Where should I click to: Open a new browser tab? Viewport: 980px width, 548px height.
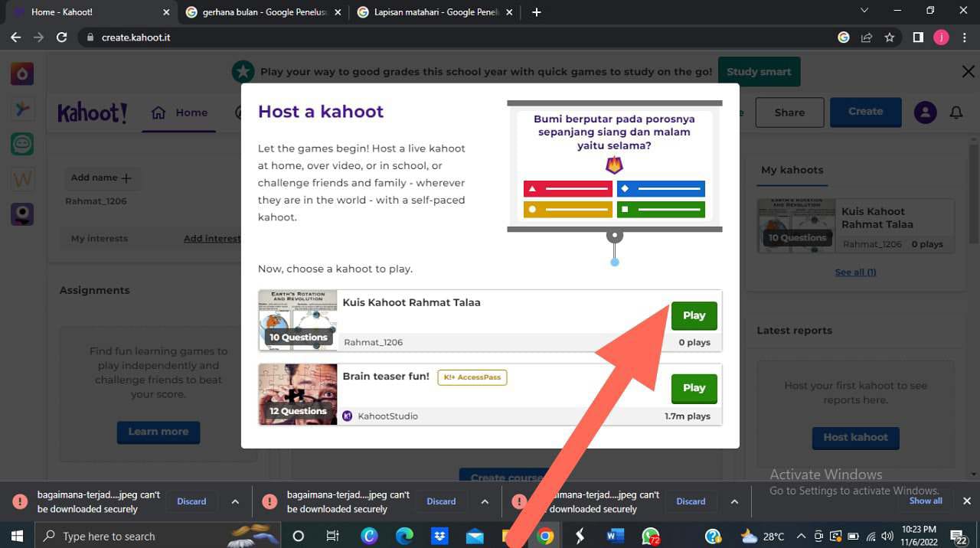coord(536,12)
